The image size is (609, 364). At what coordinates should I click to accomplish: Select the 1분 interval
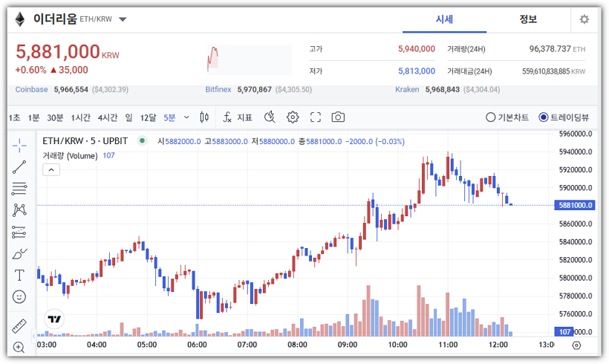click(x=33, y=117)
